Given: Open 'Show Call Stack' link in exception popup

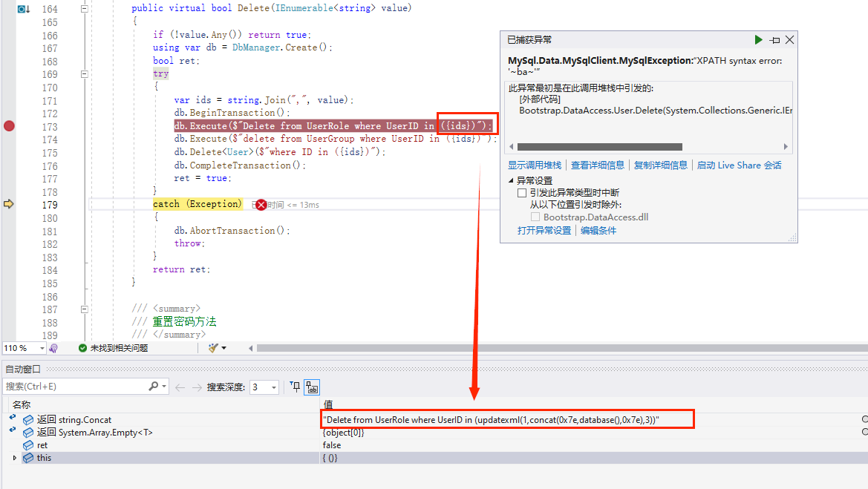Looking at the screenshot, I should point(535,165).
